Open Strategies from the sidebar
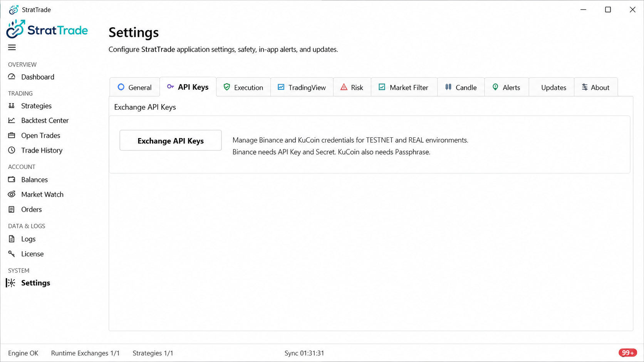 (x=36, y=106)
